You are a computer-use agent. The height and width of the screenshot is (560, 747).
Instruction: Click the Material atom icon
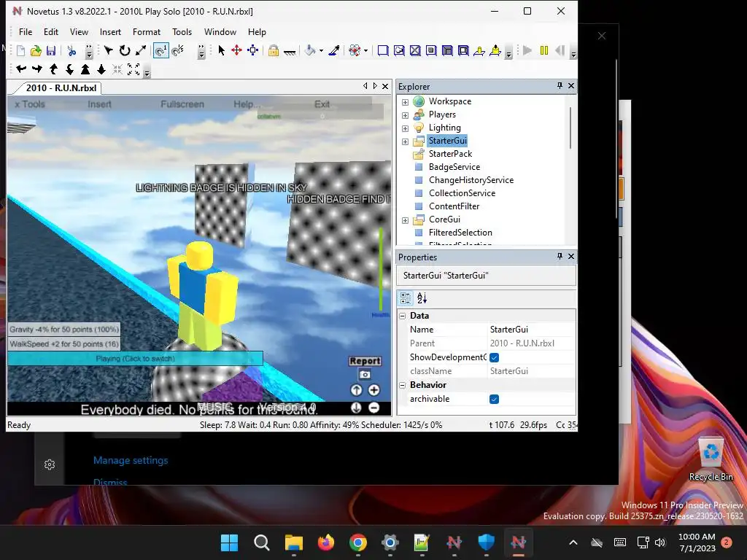355,50
